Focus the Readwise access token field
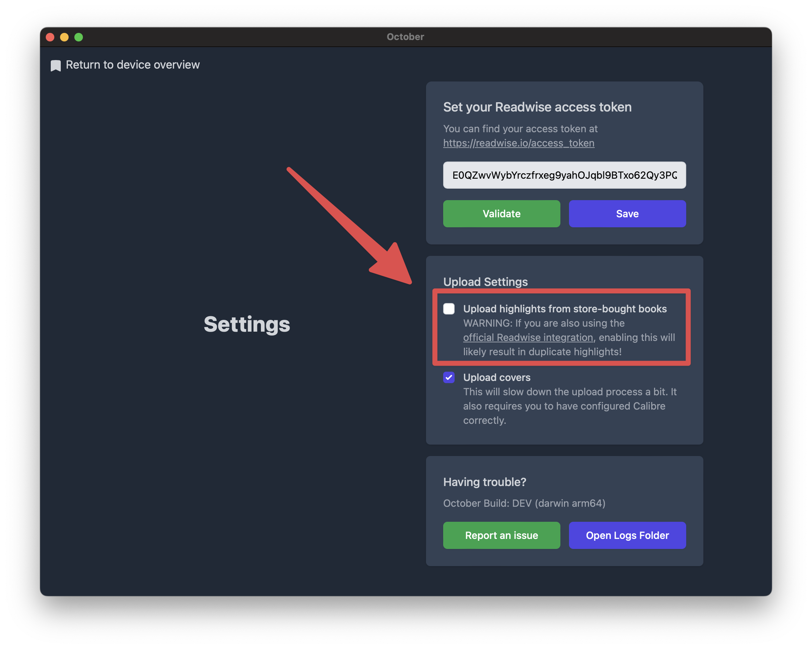This screenshot has width=812, height=649. 565,175
